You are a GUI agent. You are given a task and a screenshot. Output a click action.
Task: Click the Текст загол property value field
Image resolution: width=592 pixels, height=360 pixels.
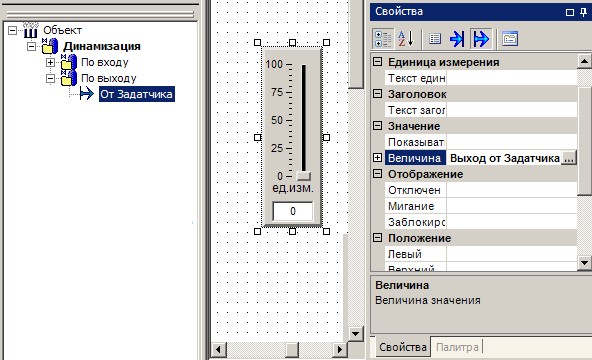512,110
